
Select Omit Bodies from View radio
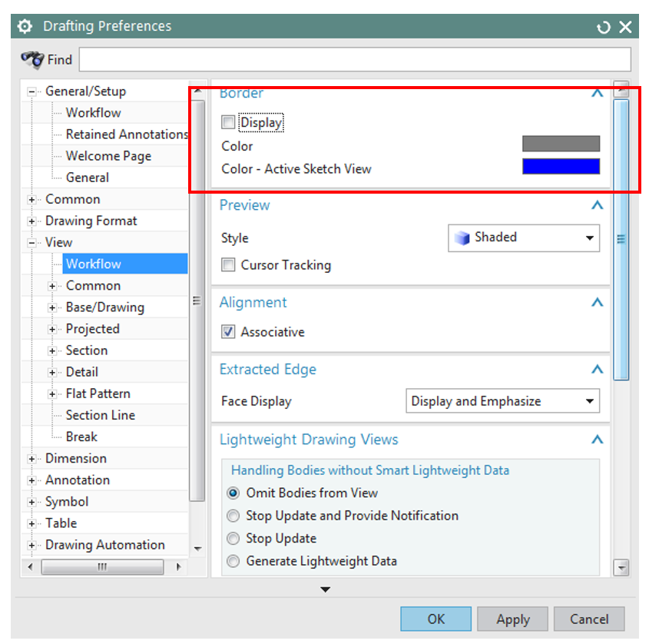233,493
